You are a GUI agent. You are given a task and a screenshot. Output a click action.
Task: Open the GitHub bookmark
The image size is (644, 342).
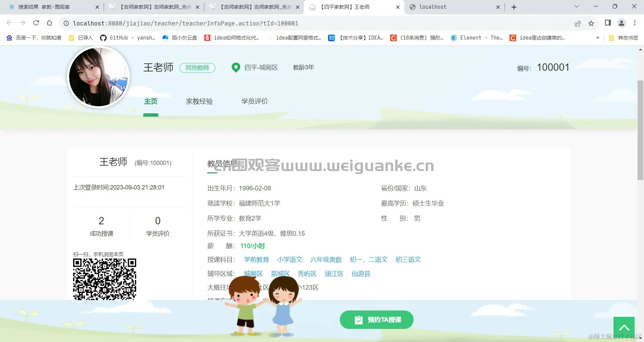(x=128, y=38)
